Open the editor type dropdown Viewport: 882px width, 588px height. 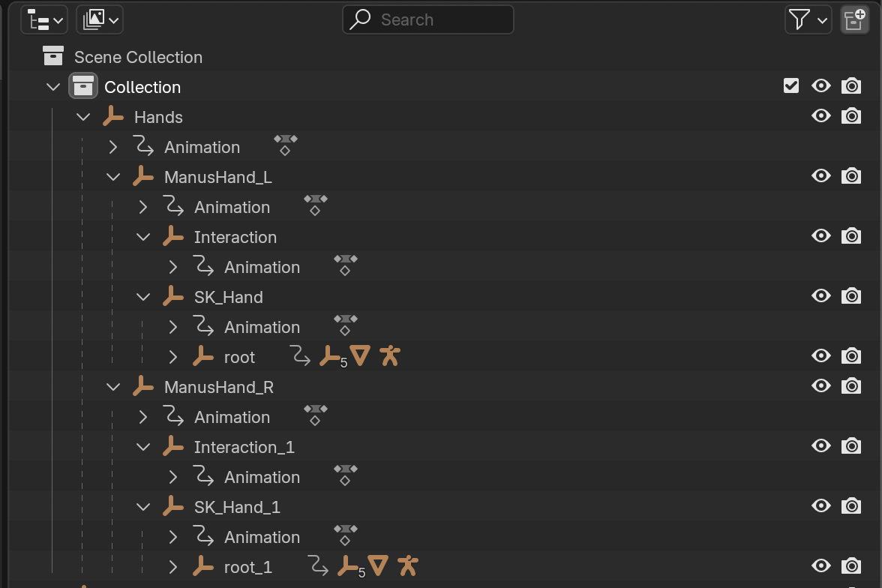click(x=44, y=19)
